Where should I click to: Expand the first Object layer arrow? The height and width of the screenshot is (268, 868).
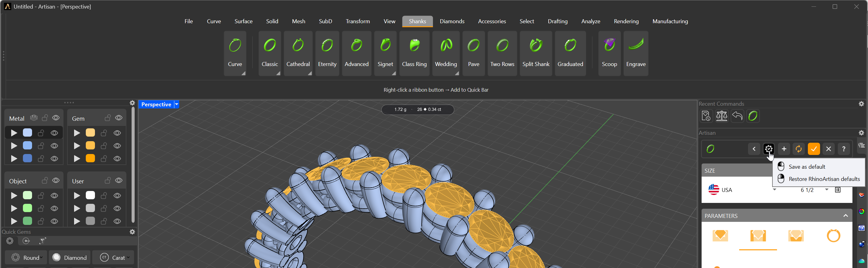(x=14, y=196)
